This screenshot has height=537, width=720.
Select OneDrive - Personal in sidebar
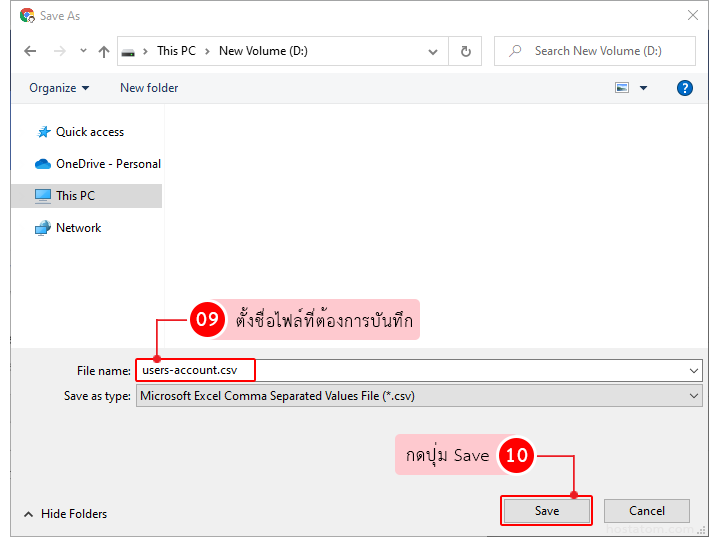(107, 164)
